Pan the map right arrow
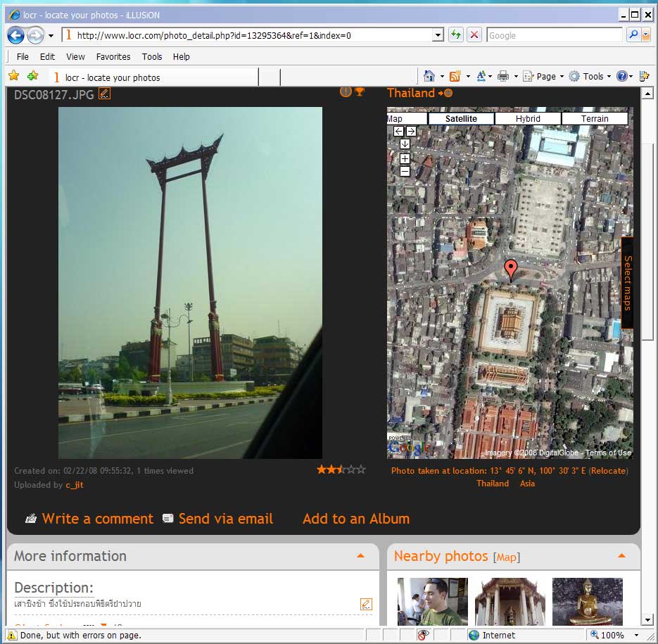 coord(411,132)
